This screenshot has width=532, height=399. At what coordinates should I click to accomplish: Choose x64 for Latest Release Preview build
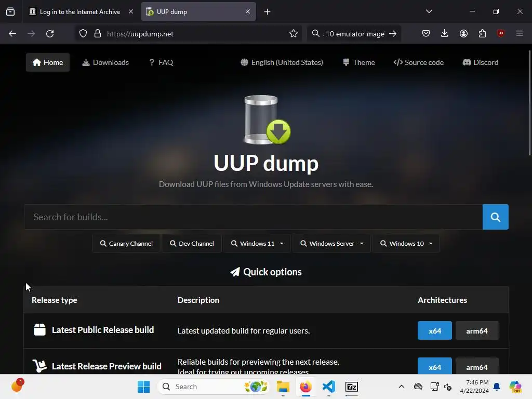(x=435, y=366)
